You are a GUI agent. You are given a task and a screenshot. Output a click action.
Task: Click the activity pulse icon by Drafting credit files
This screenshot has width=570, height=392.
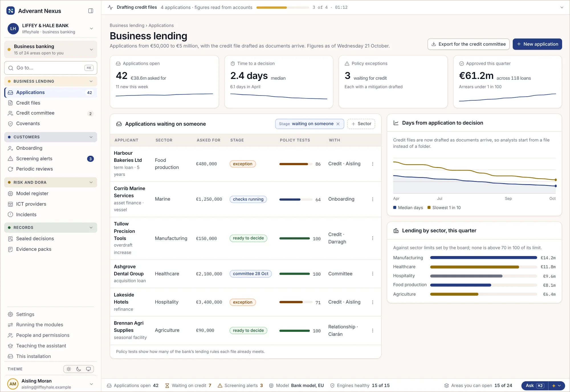(x=111, y=7)
